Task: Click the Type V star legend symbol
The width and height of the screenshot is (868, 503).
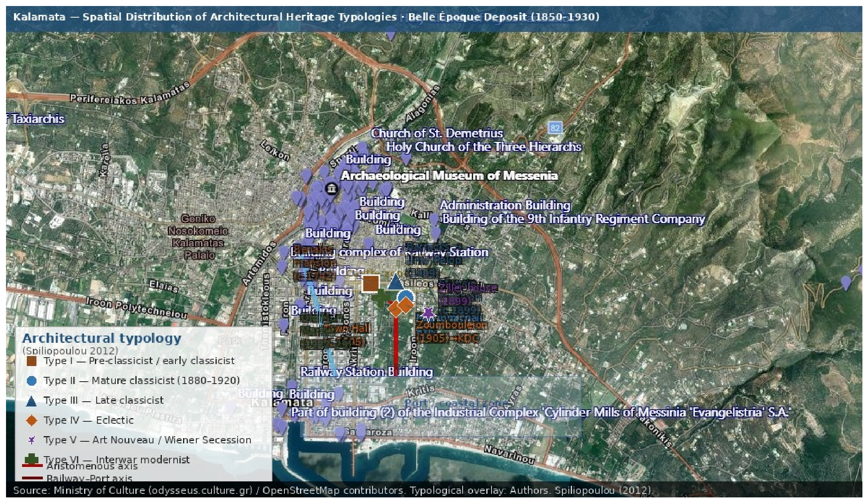Action: coord(31,440)
